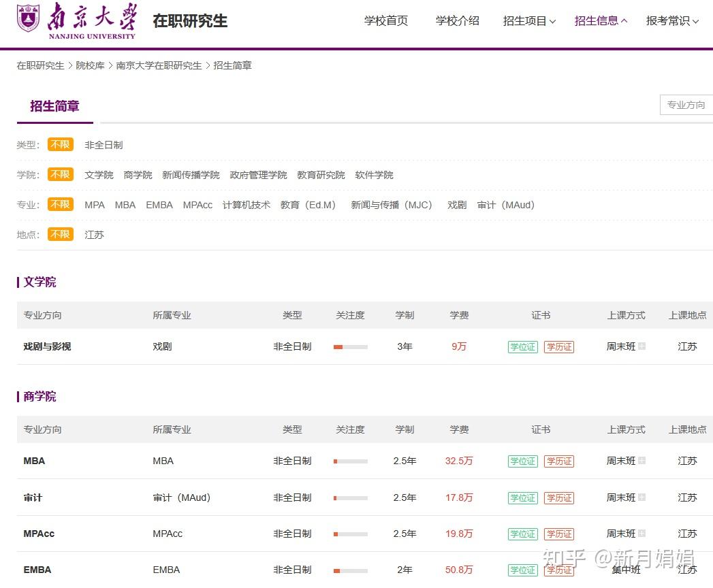713x588 pixels.
Task: Open the 审计 program row
Action: (33, 497)
